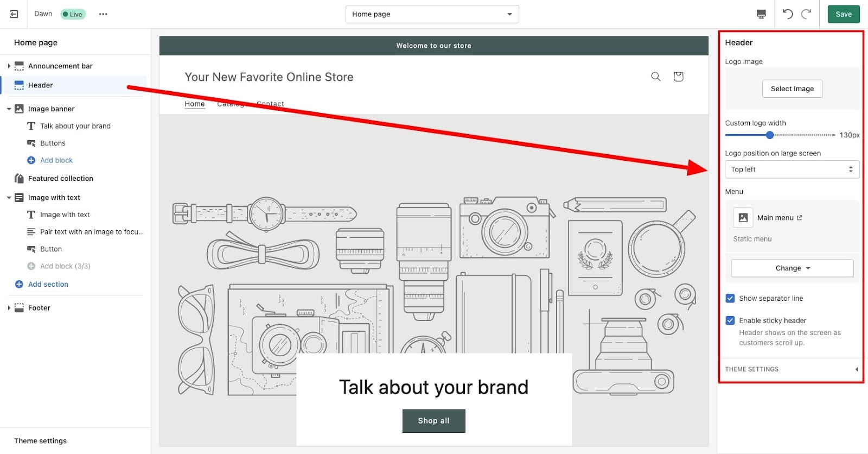Open the three-dot theme actions menu
Screen dimensions: 868x454
point(103,14)
